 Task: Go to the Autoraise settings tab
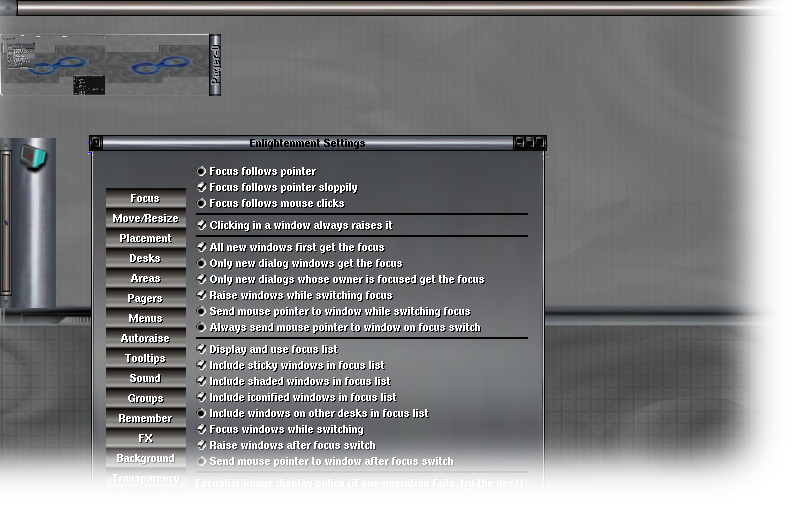point(145,338)
